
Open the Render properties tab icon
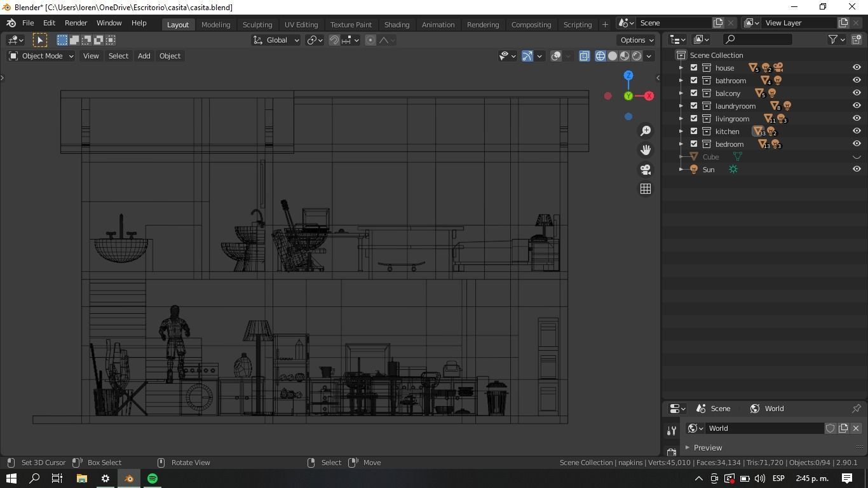point(672,452)
